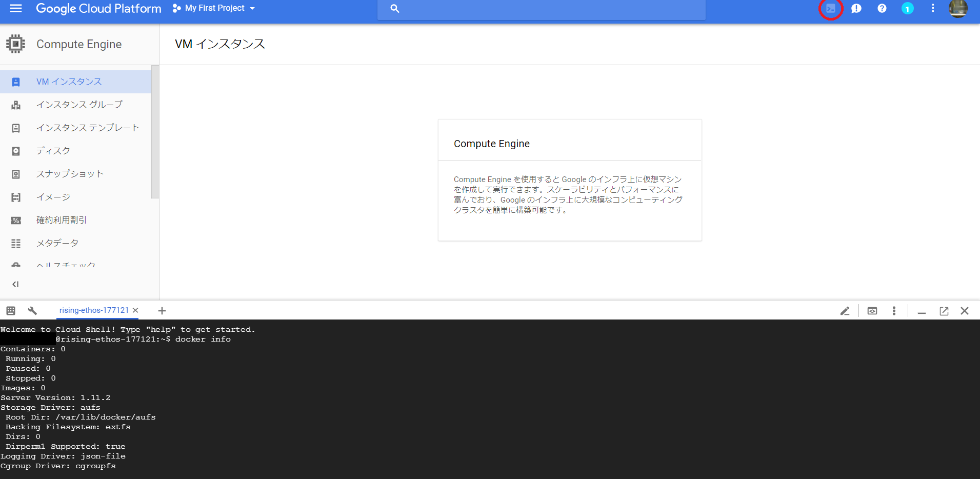Open the Cloud Shell three-dot options menu
This screenshot has height=479, width=980.
(894, 311)
